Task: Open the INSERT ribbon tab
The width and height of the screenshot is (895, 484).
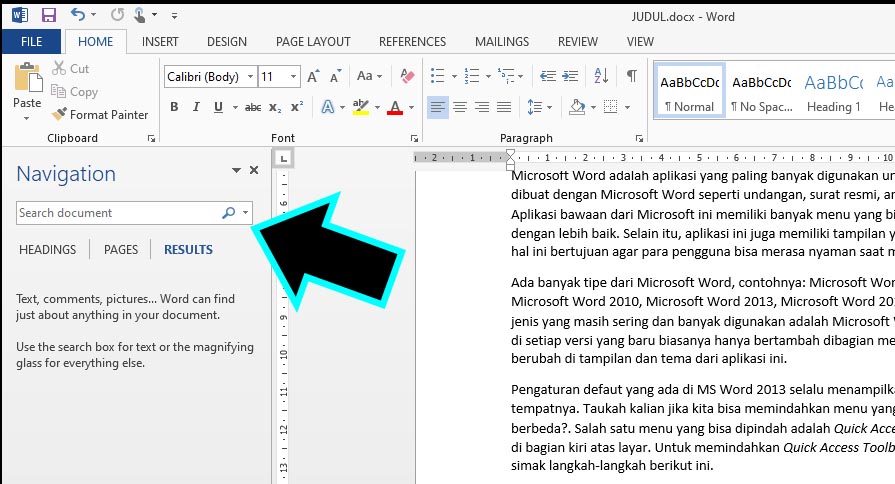Action: (160, 42)
